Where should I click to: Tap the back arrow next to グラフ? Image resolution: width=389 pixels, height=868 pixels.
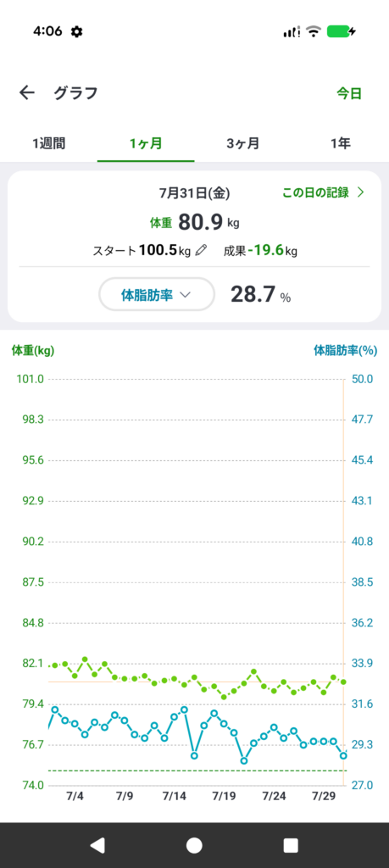[26, 92]
